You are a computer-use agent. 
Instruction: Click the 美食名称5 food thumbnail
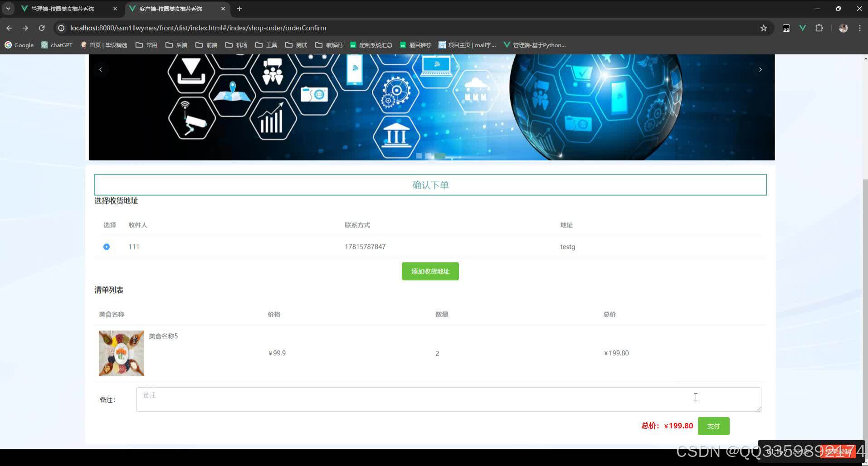point(122,353)
